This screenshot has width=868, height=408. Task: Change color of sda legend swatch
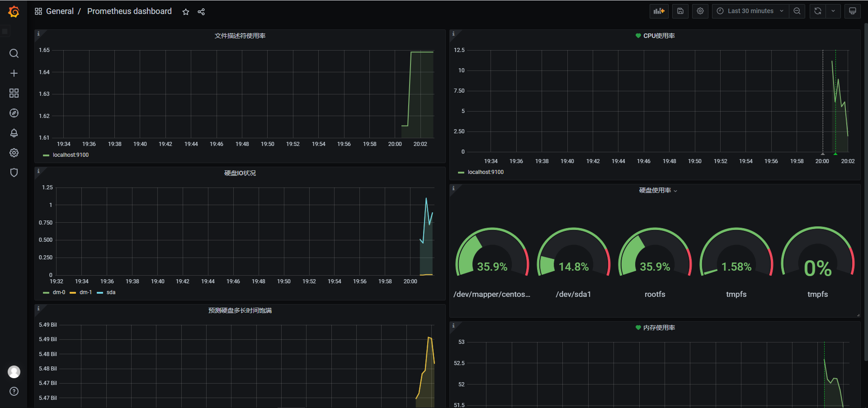(100, 293)
